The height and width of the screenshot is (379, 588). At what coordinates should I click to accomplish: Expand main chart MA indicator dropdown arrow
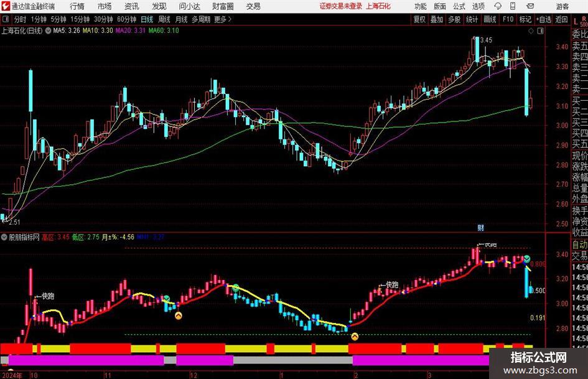[48, 30]
